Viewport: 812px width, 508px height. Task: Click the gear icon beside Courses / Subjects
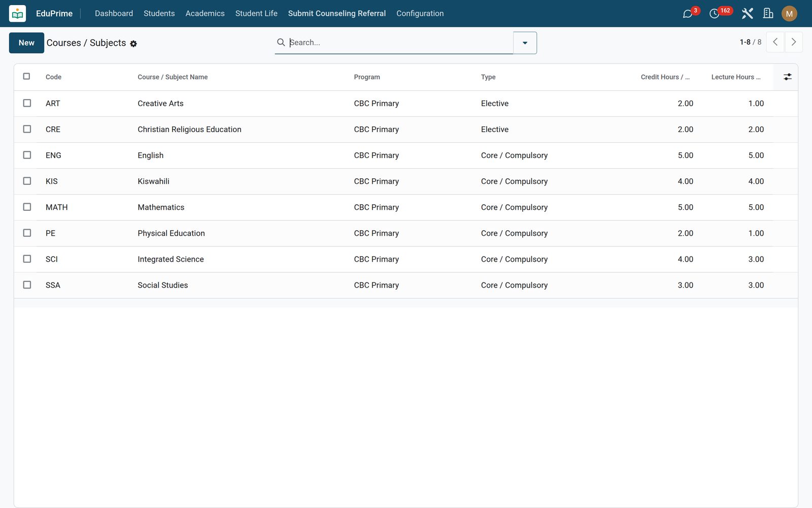click(x=133, y=44)
